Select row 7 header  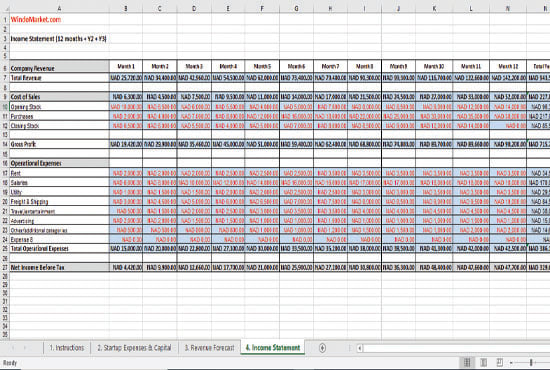tap(5, 78)
